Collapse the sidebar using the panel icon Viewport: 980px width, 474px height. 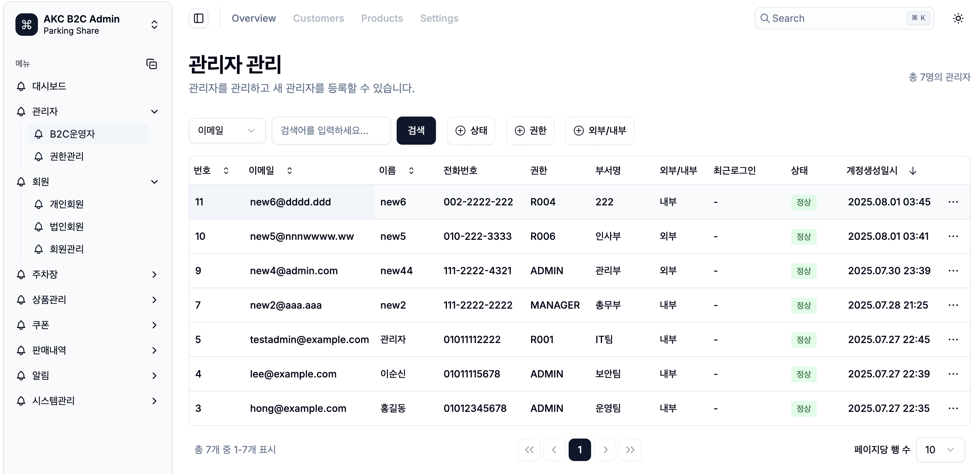tap(199, 18)
